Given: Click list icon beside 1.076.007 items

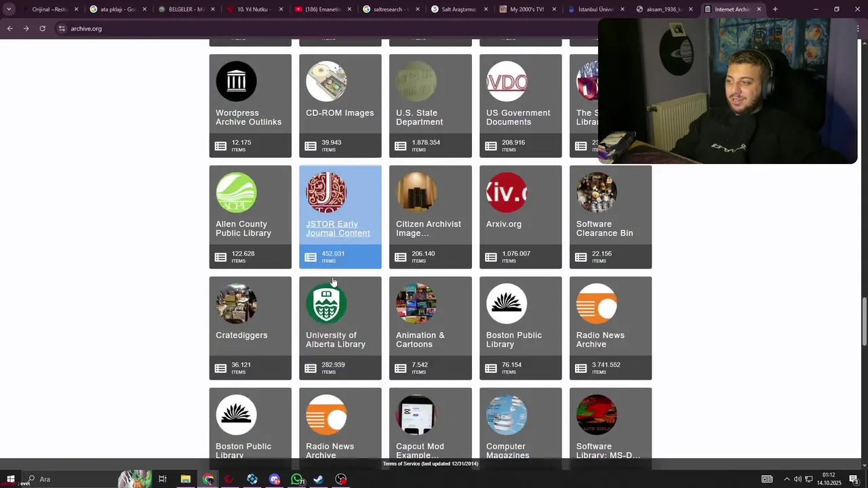Looking at the screenshot, I should (x=491, y=258).
